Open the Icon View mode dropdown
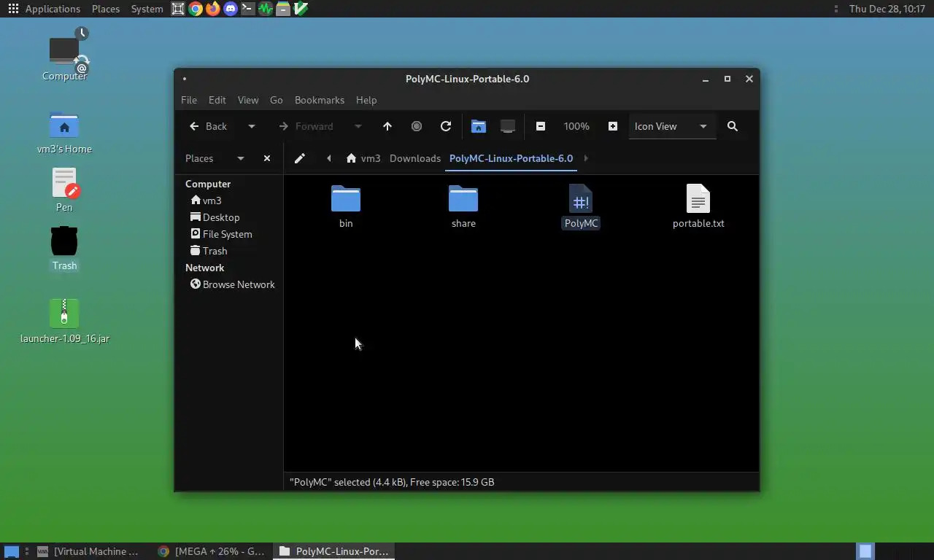This screenshot has height=560, width=934. 671,126
